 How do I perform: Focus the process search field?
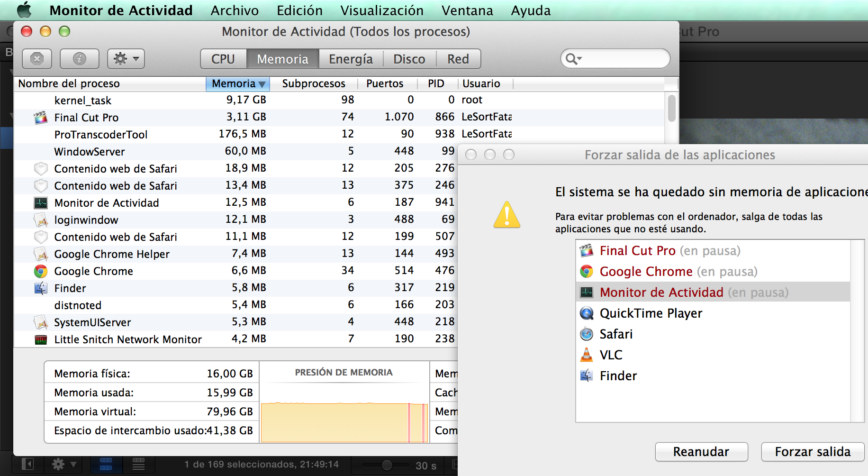(615, 59)
